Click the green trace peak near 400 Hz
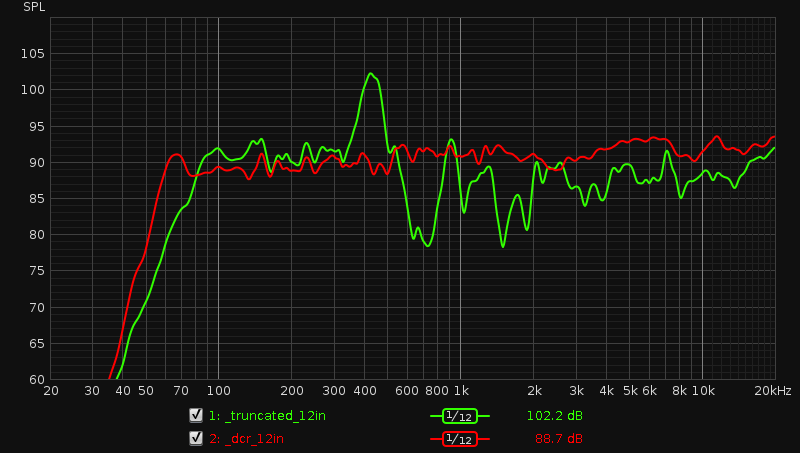The image size is (800, 453). pyautogui.click(x=370, y=74)
